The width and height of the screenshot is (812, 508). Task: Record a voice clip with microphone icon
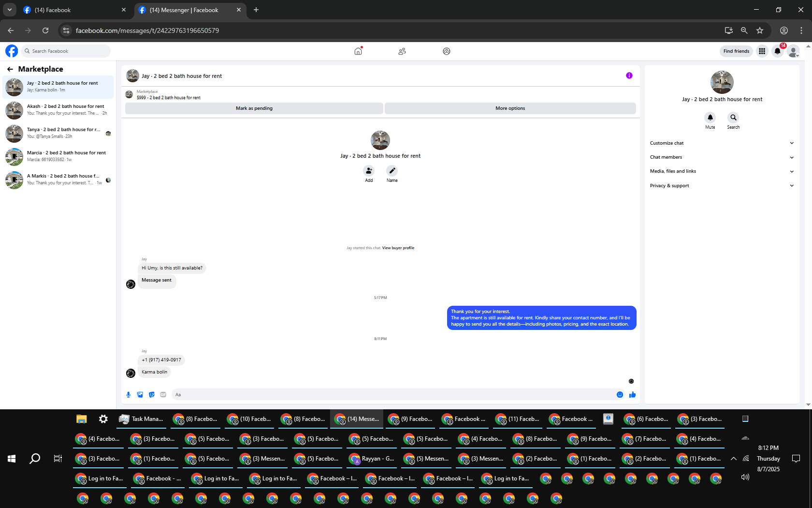tap(129, 395)
